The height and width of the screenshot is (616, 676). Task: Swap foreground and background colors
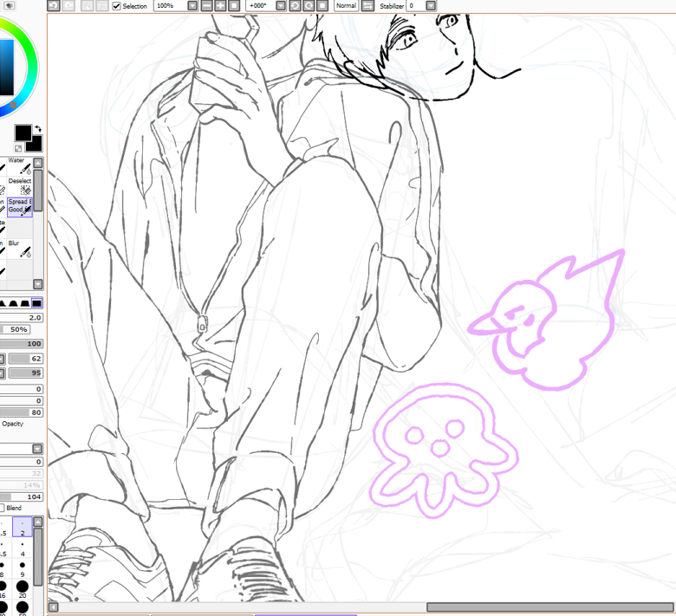click(38, 128)
